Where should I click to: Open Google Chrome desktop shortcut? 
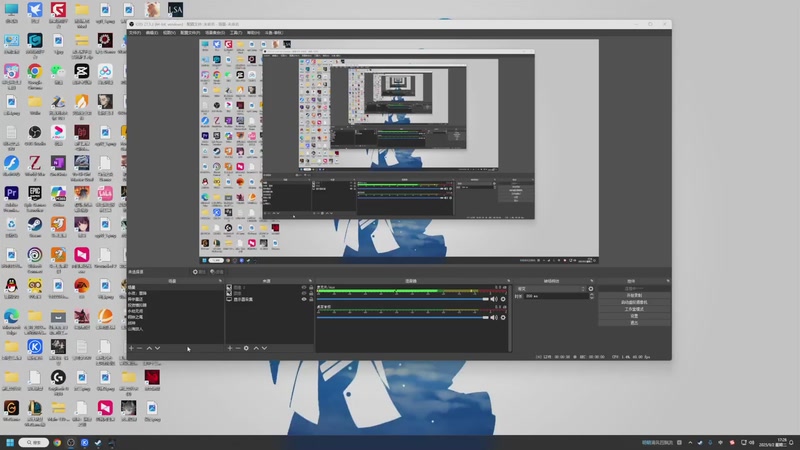coord(35,76)
